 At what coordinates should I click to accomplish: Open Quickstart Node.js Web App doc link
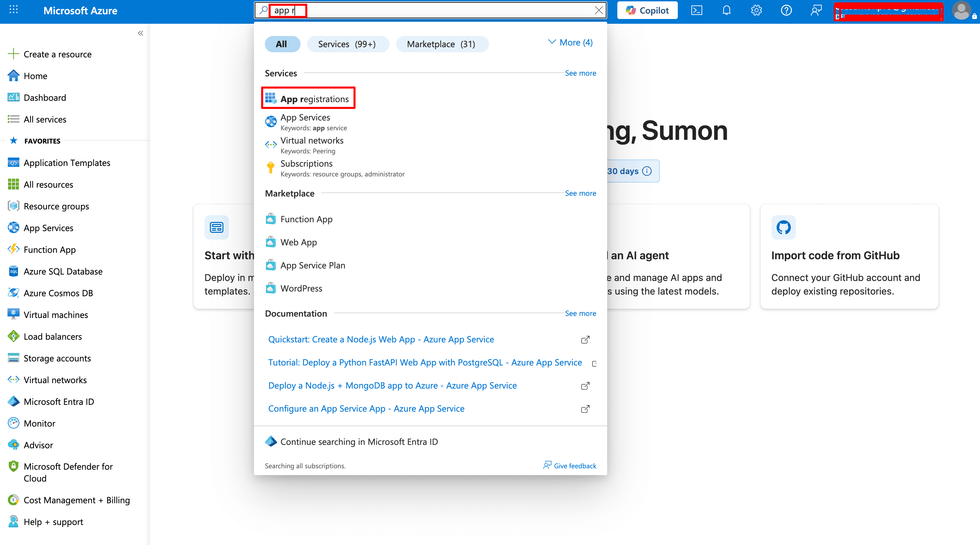pyautogui.click(x=381, y=339)
